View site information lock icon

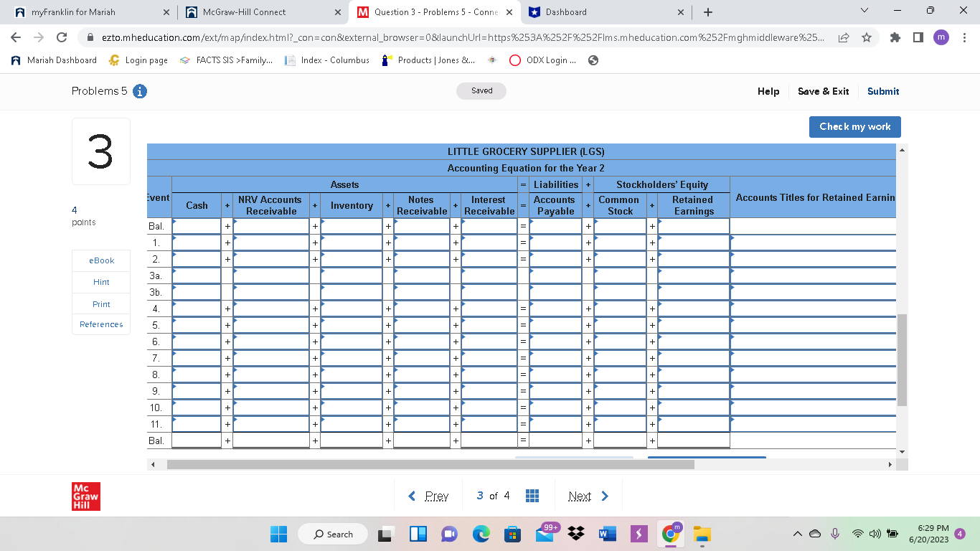coord(90,37)
